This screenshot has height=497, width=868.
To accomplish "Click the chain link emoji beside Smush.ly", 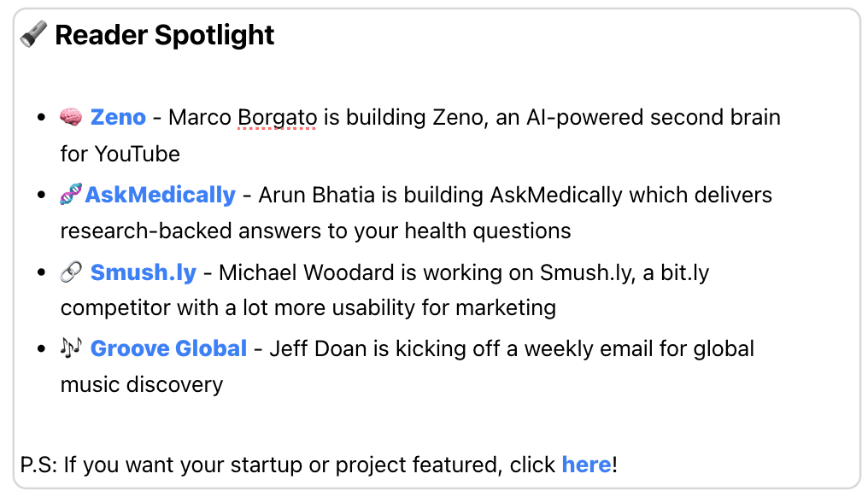I will (x=72, y=272).
